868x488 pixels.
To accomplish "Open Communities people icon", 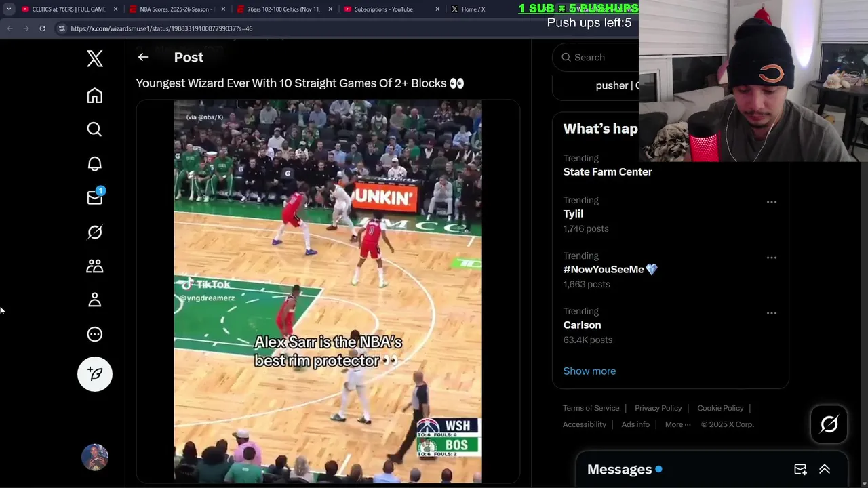I will point(95,266).
